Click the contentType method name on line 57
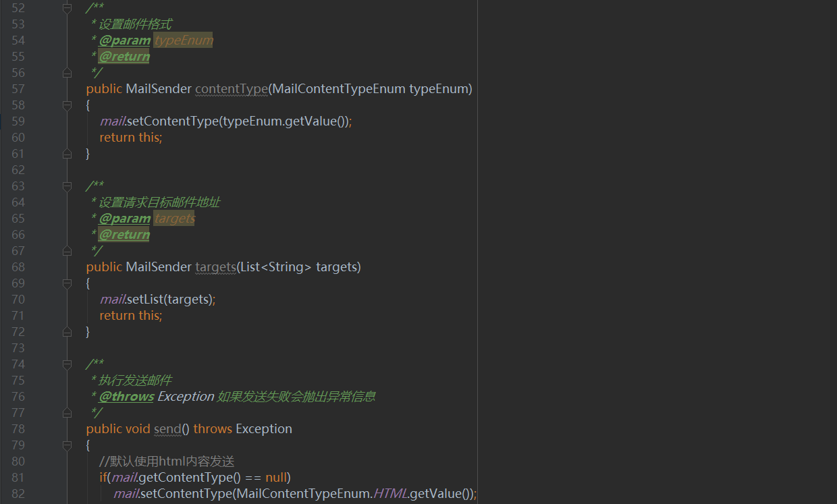This screenshot has height=504, width=837. [x=232, y=89]
